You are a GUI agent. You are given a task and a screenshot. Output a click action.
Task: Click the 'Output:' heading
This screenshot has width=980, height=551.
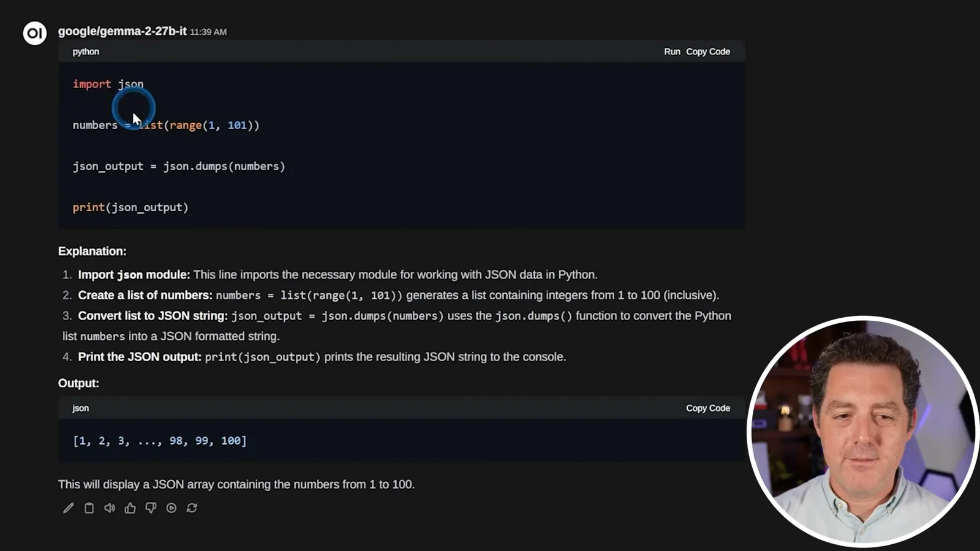pyautogui.click(x=78, y=383)
